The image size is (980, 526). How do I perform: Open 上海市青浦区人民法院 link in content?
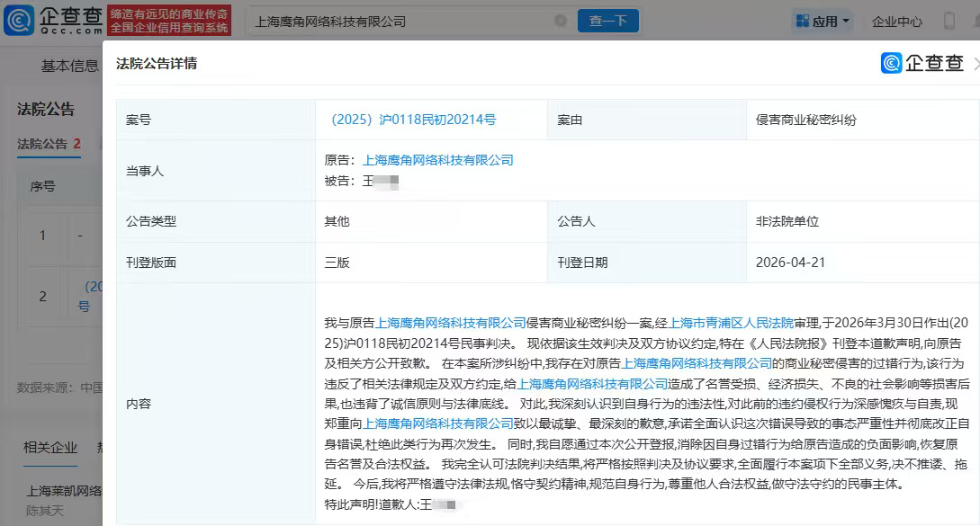click(x=730, y=322)
